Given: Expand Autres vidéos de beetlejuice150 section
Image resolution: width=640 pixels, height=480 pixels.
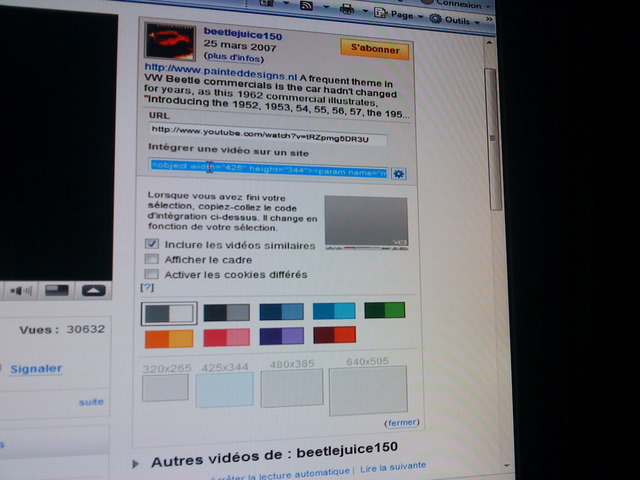Looking at the screenshot, I should coord(136,464).
